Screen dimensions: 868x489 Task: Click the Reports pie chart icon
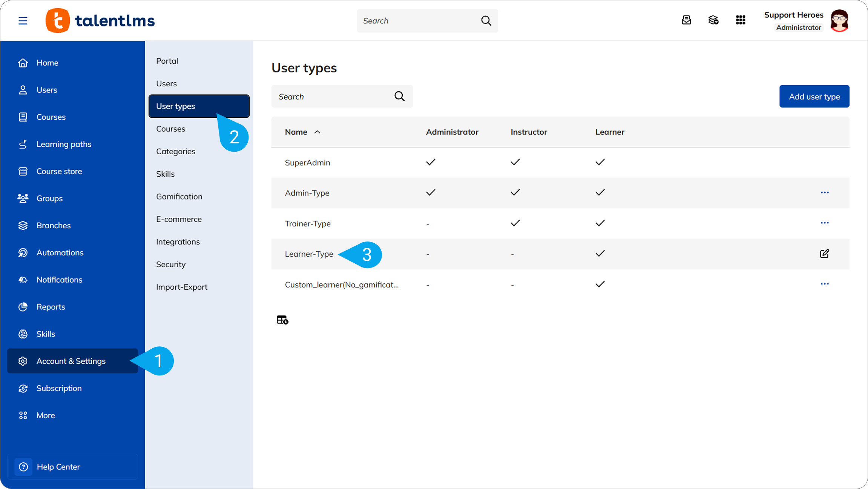[23, 307]
